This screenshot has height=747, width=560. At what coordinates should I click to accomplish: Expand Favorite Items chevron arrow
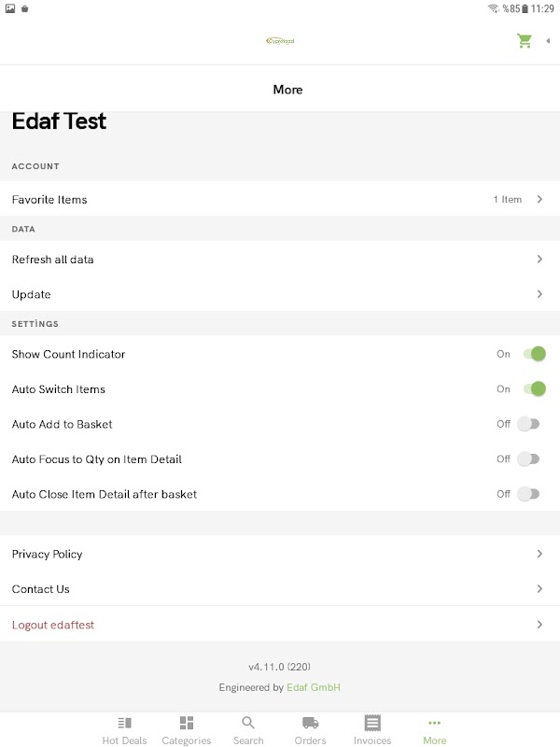point(539,200)
